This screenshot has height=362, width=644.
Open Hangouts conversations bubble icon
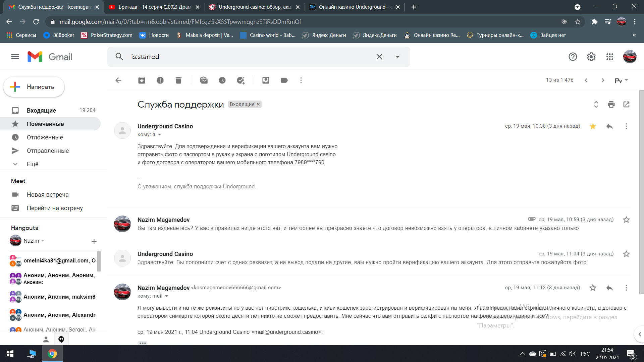(x=61, y=339)
